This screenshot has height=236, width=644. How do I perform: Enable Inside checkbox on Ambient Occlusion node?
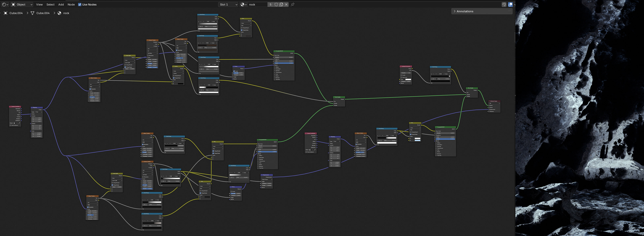[x=401, y=75]
